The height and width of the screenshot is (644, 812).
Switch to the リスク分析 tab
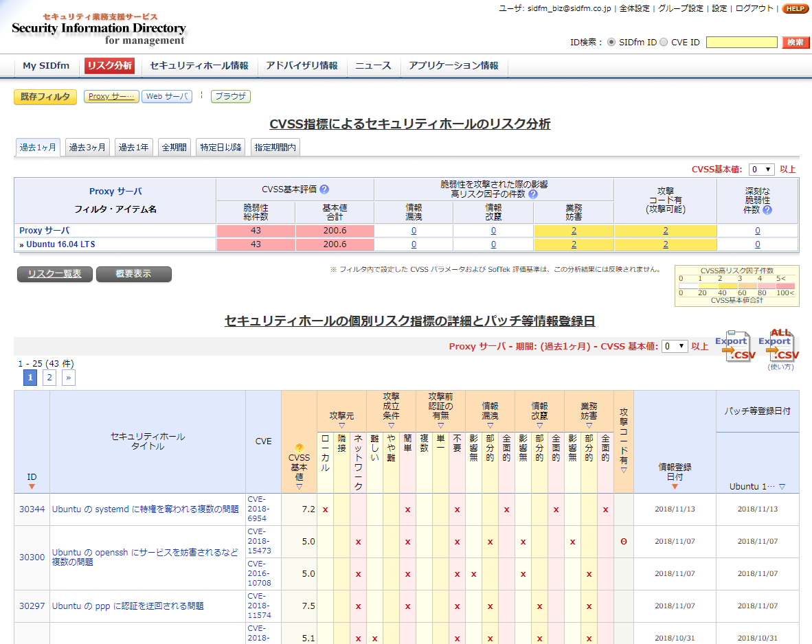click(110, 66)
